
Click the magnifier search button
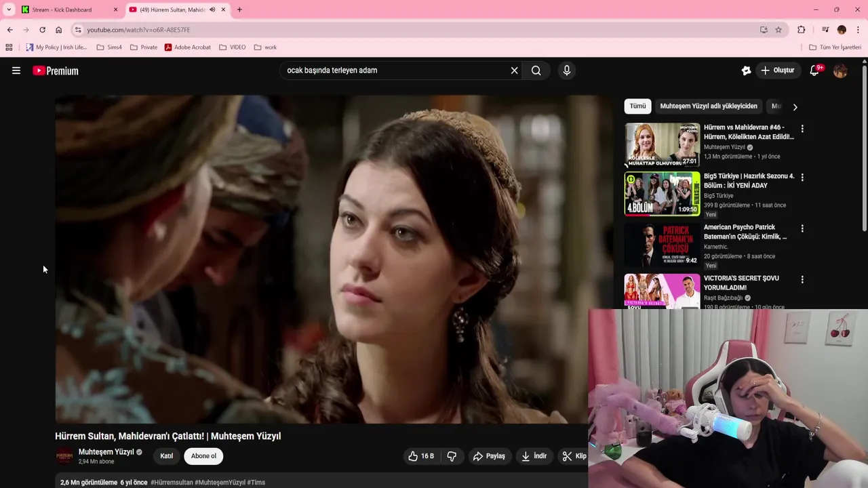click(x=536, y=70)
